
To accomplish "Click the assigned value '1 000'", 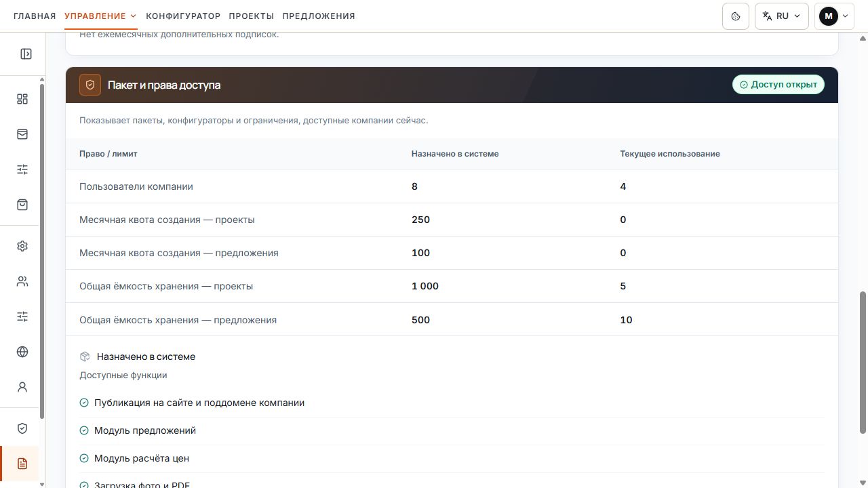I will [x=425, y=286].
